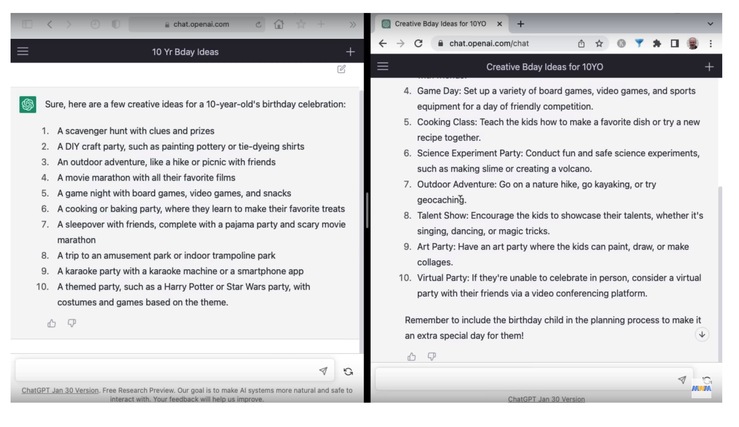Reload page icon in Safari address bar

click(x=258, y=25)
